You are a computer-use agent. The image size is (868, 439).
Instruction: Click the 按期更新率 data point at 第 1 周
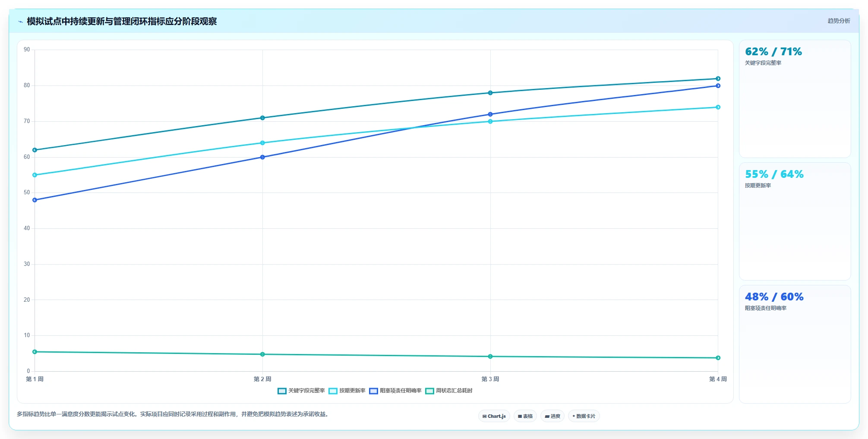pos(35,175)
